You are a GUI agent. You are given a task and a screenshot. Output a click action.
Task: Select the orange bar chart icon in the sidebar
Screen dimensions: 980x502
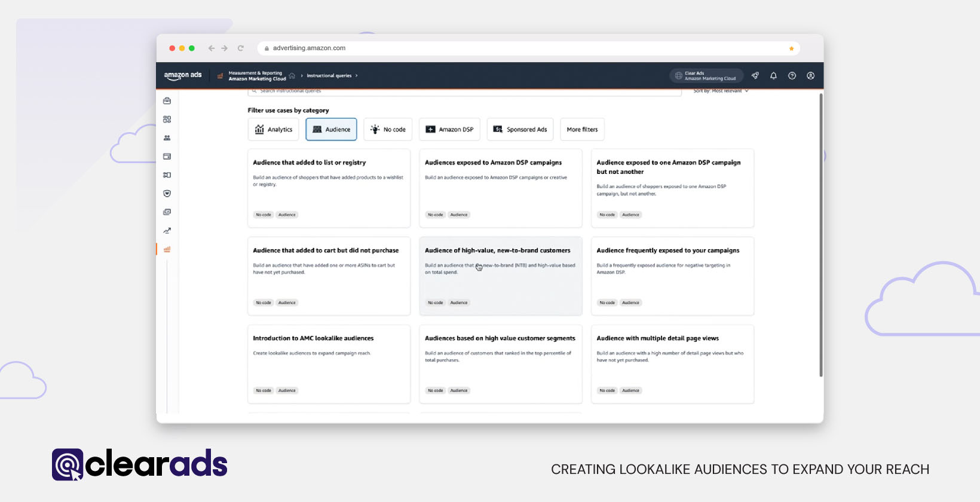pos(167,249)
